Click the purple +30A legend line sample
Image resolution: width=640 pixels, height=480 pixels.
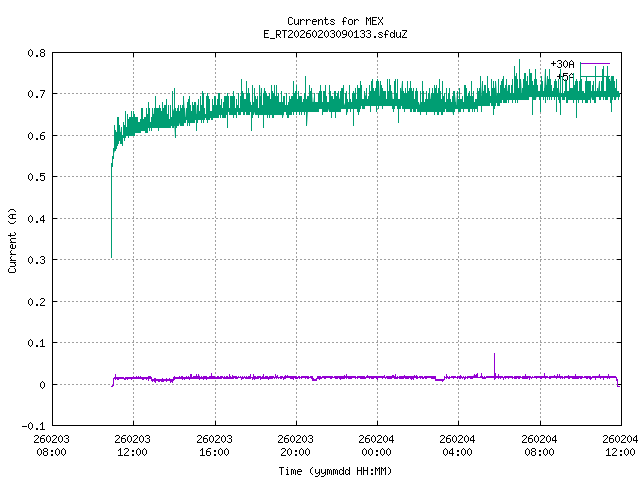pyautogui.click(x=594, y=63)
